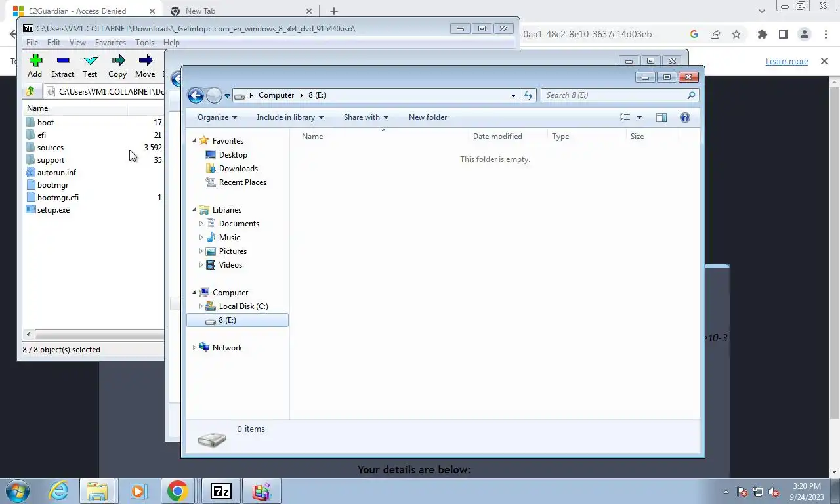Click Computer in the Explorer address bar
Screen dimensions: 840x504
click(276, 95)
